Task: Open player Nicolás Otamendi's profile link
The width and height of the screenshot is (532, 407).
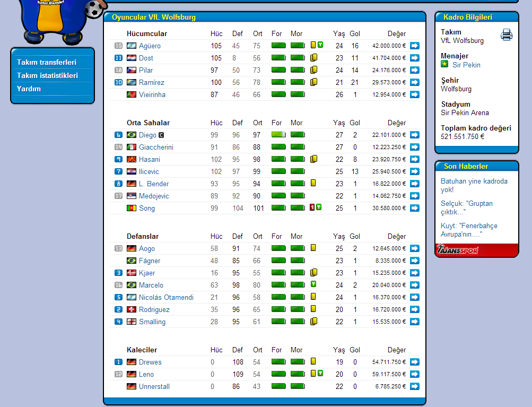Action: (166, 298)
